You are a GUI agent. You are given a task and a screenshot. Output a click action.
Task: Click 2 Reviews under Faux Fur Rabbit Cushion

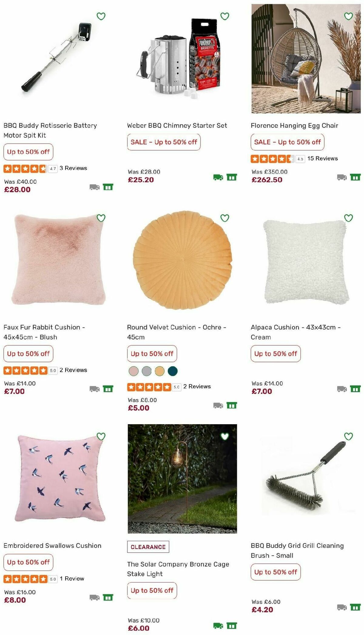coord(74,370)
